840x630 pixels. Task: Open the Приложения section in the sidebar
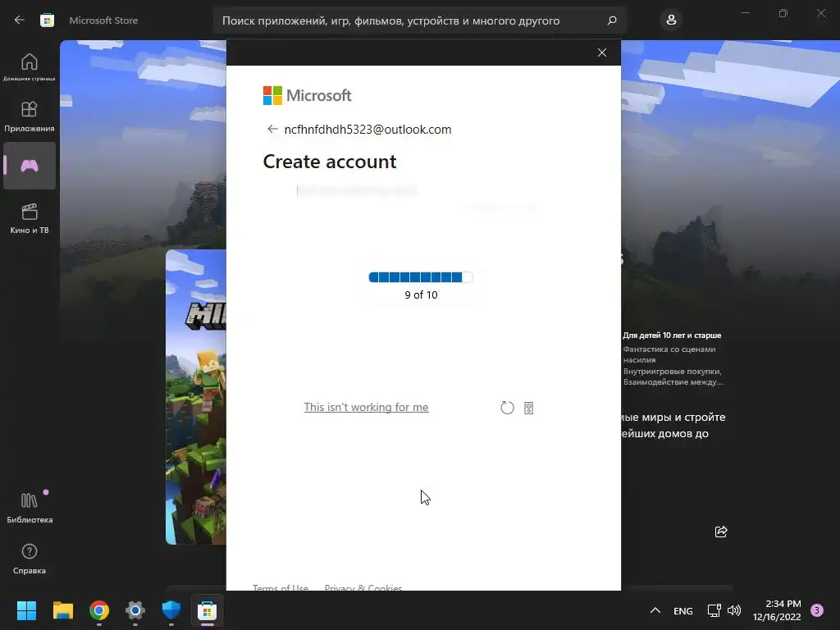pos(30,116)
